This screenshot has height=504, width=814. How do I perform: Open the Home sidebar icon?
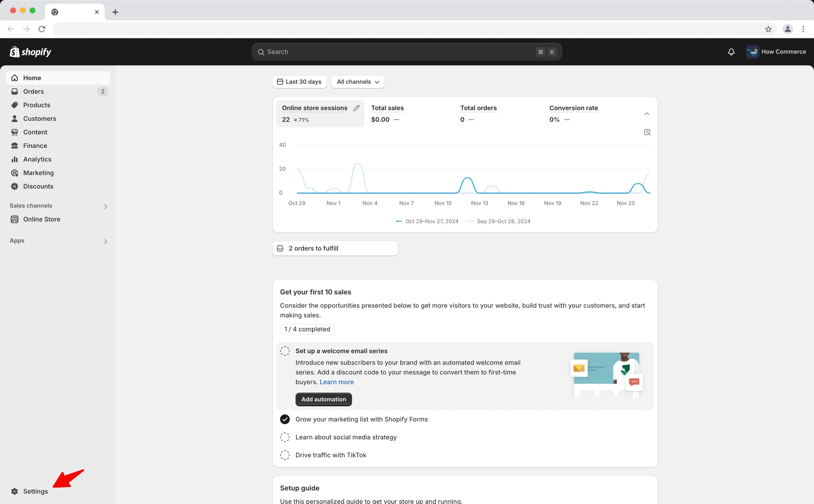(15, 78)
